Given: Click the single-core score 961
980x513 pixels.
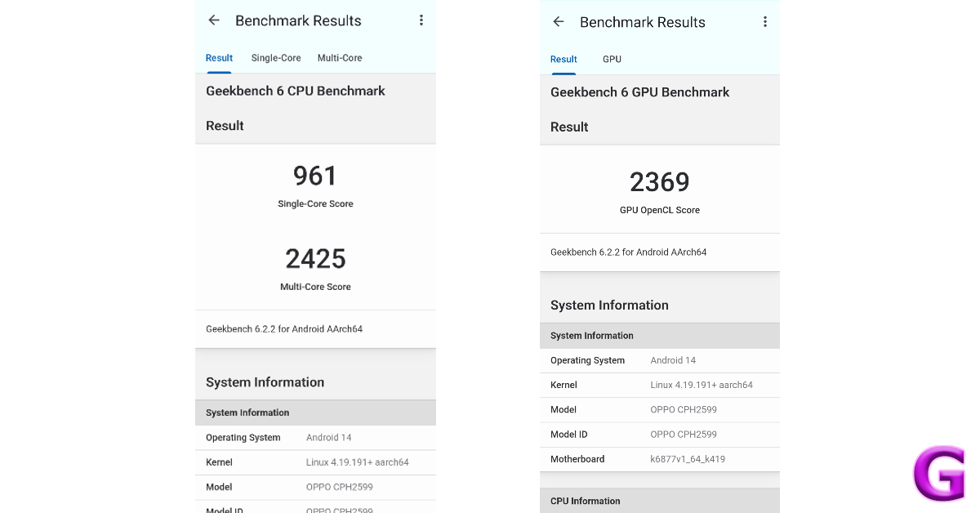Looking at the screenshot, I should (315, 176).
